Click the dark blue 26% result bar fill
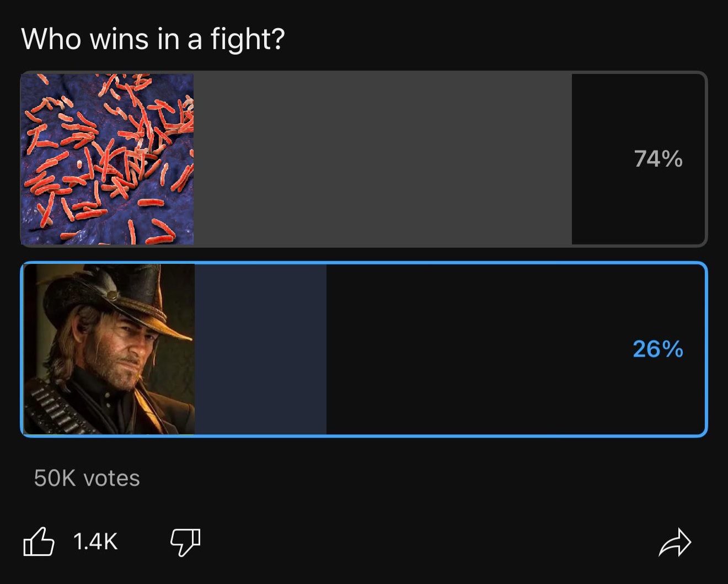 (260, 349)
